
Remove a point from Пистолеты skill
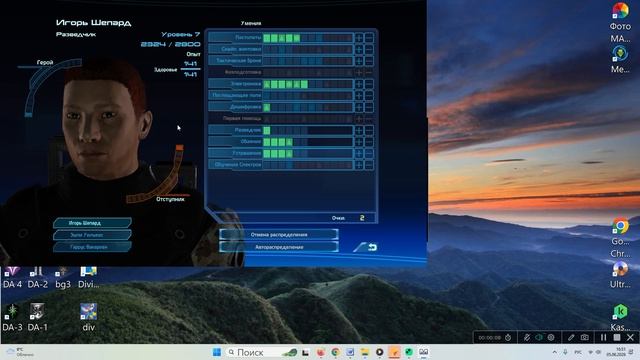(x=369, y=38)
